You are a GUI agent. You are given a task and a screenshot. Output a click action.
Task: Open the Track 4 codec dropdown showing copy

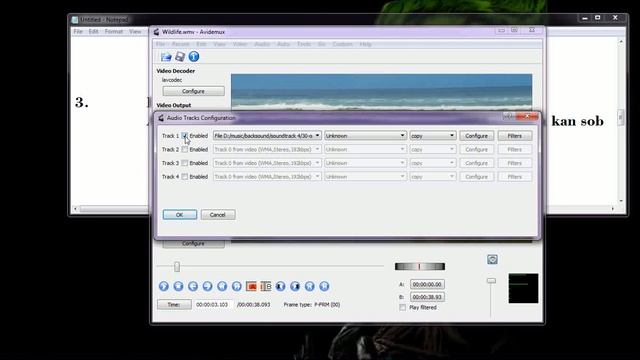click(433, 177)
